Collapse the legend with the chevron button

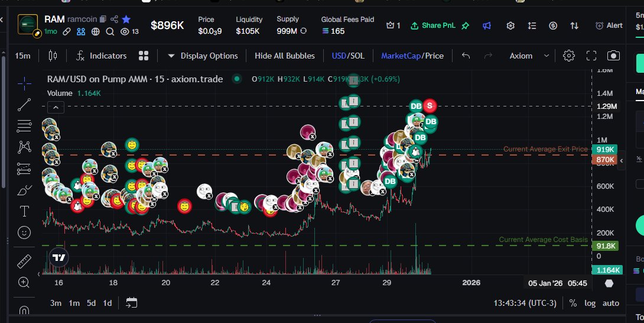click(56, 108)
